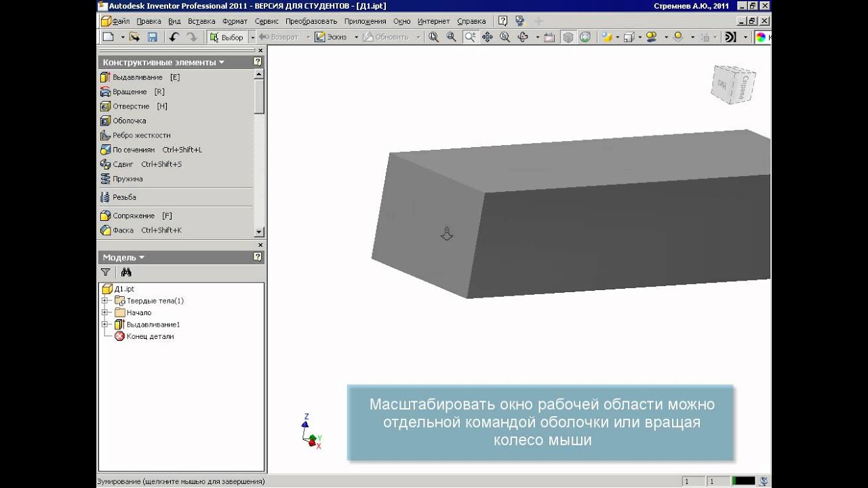Screen dimensions: 868x488
Task: Click the browser filter funnel icon
Action: pyautogui.click(x=106, y=272)
